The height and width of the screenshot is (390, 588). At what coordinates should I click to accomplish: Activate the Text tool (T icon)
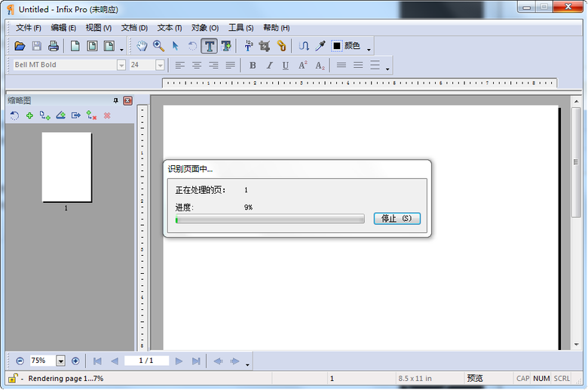209,46
